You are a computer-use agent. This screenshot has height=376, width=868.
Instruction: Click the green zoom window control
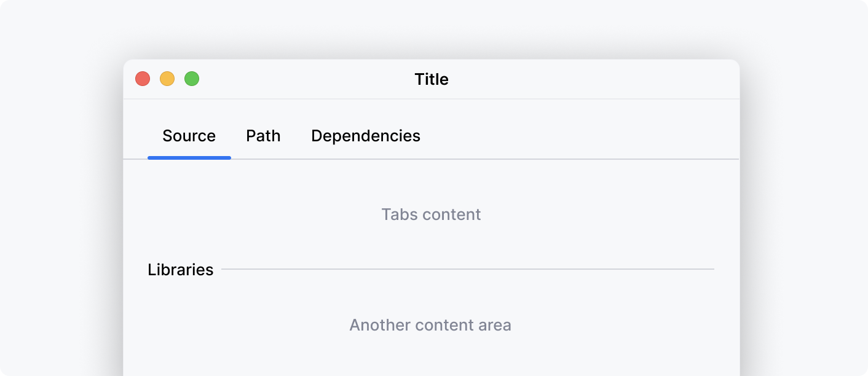pos(192,79)
